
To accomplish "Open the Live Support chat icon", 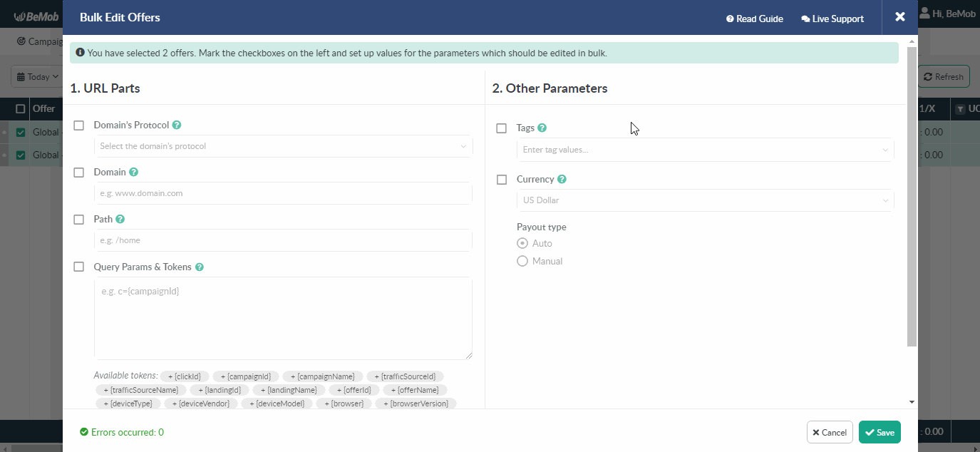I will click(804, 19).
